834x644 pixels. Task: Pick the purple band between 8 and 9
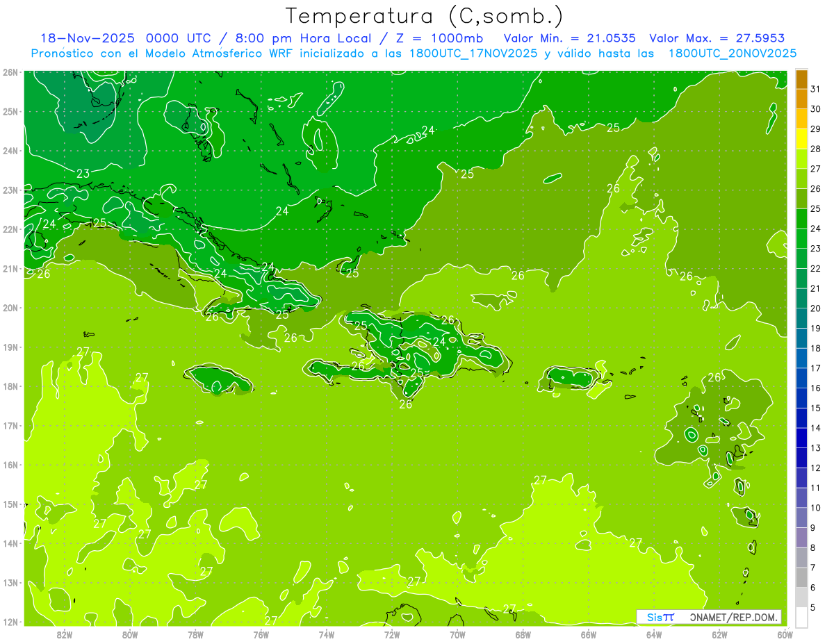coord(801,538)
